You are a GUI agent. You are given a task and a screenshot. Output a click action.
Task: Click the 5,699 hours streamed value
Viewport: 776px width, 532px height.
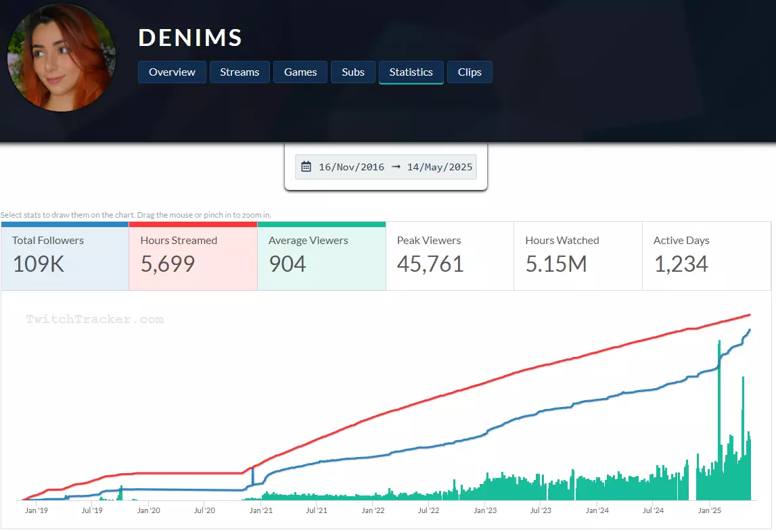pyautogui.click(x=168, y=264)
